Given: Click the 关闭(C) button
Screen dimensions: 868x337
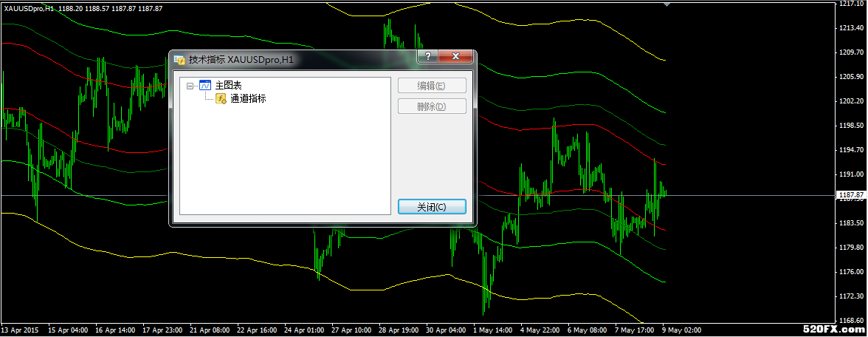Looking at the screenshot, I should point(433,207).
